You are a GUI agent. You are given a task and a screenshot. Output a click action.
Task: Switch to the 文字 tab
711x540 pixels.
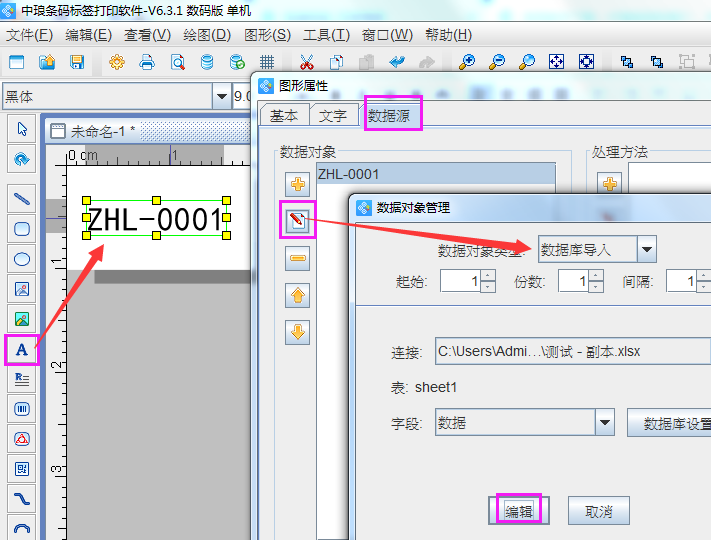pos(333,116)
